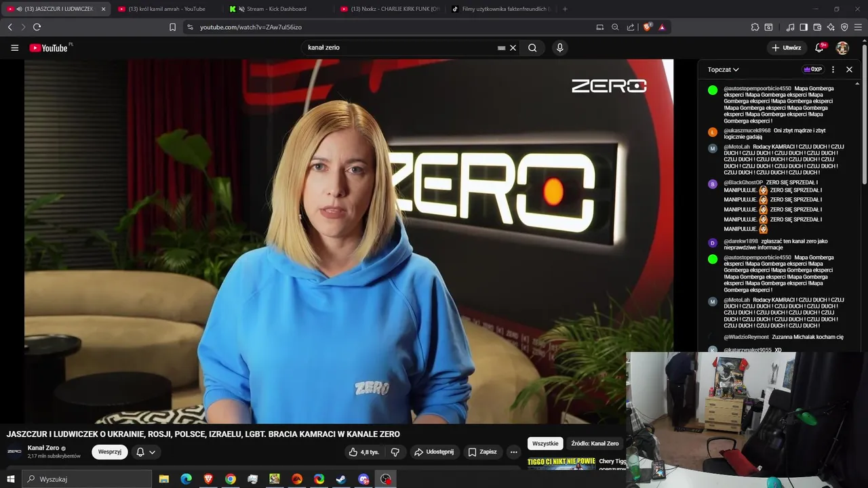Click the zoom-out magnifier in address bar

[615, 27]
